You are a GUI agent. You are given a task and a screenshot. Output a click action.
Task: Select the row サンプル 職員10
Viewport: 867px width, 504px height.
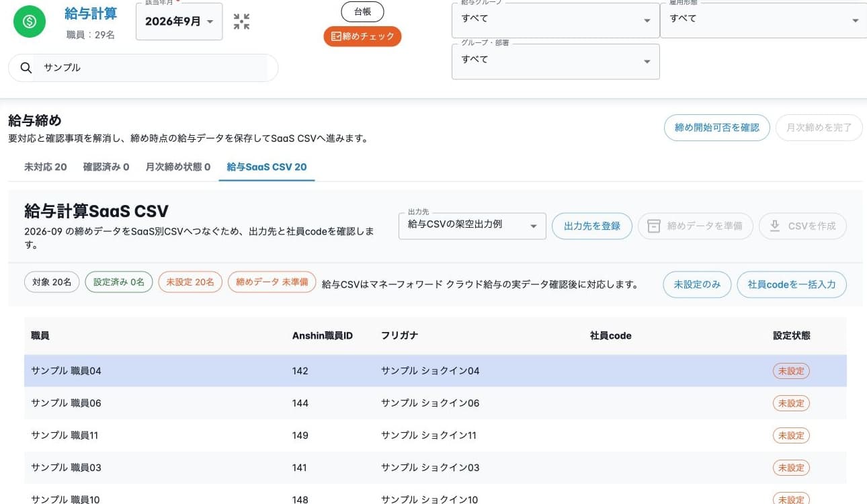click(x=436, y=495)
